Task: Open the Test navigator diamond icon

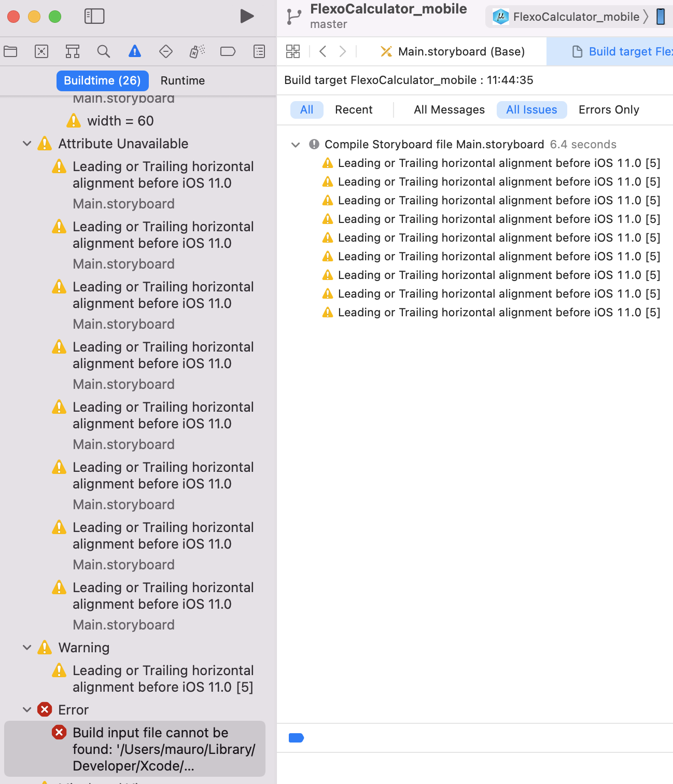Action: [x=166, y=51]
